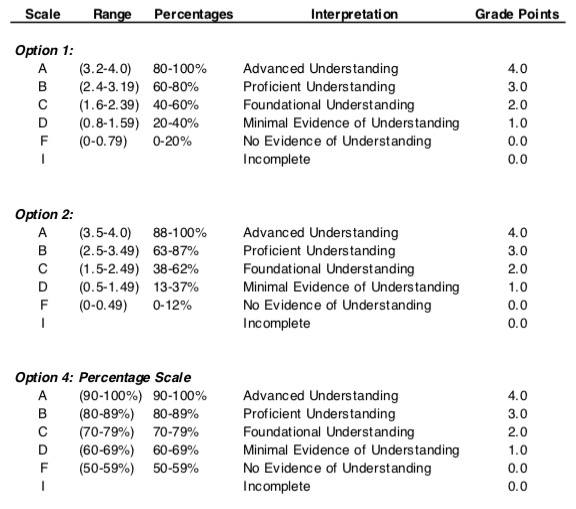
Task: Click the 20-40% percentage value
Action: tap(176, 123)
